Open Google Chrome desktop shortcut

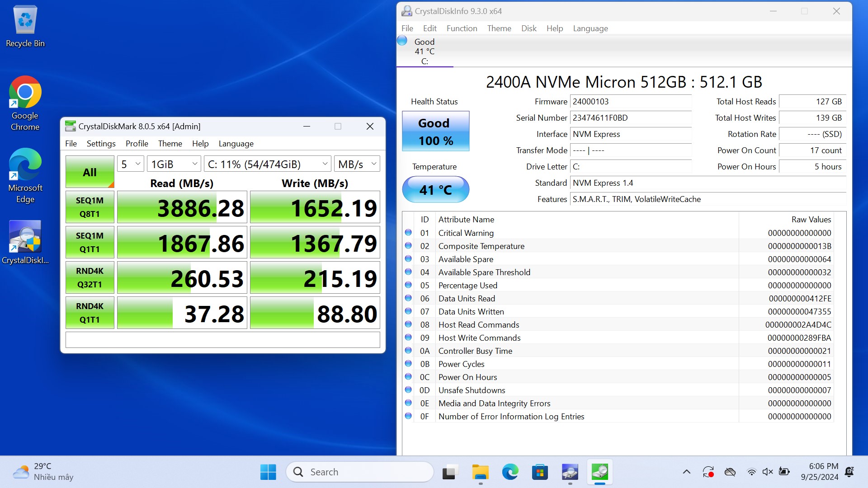pos(25,103)
